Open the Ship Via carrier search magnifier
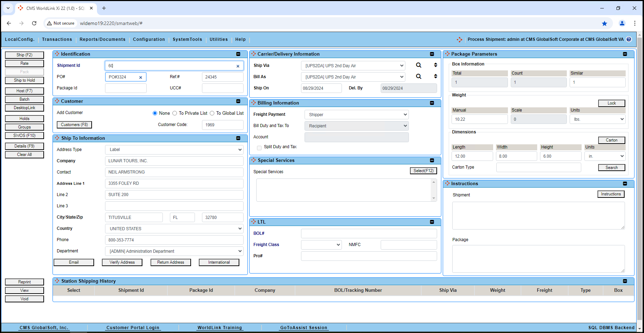This screenshot has height=333, width=644. coord(419,65)
